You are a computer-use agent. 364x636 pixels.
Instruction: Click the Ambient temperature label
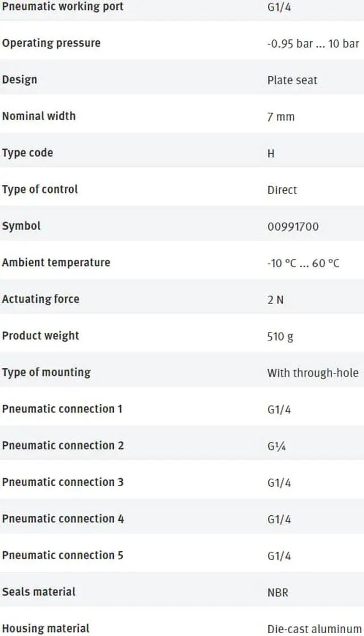coord(56,262)
